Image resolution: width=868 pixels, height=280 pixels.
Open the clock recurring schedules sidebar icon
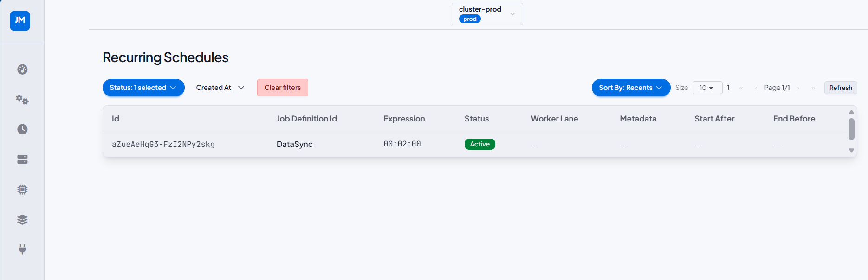click(22, 129)
